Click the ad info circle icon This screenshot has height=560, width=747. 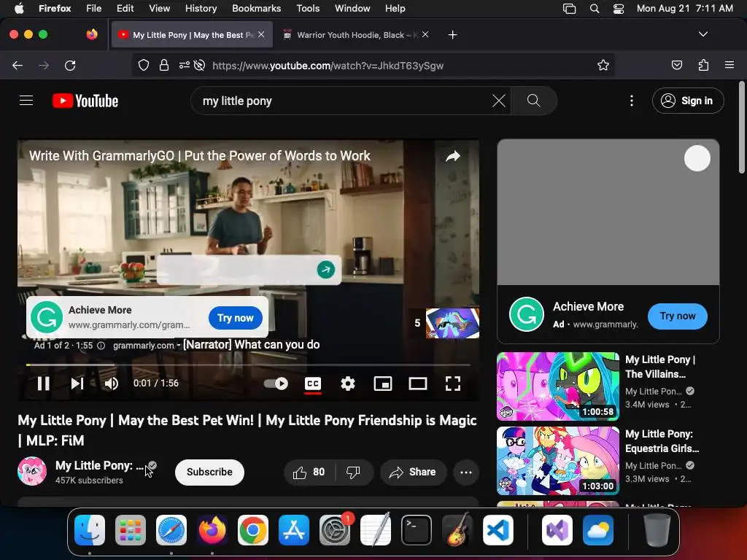(101, 346)
